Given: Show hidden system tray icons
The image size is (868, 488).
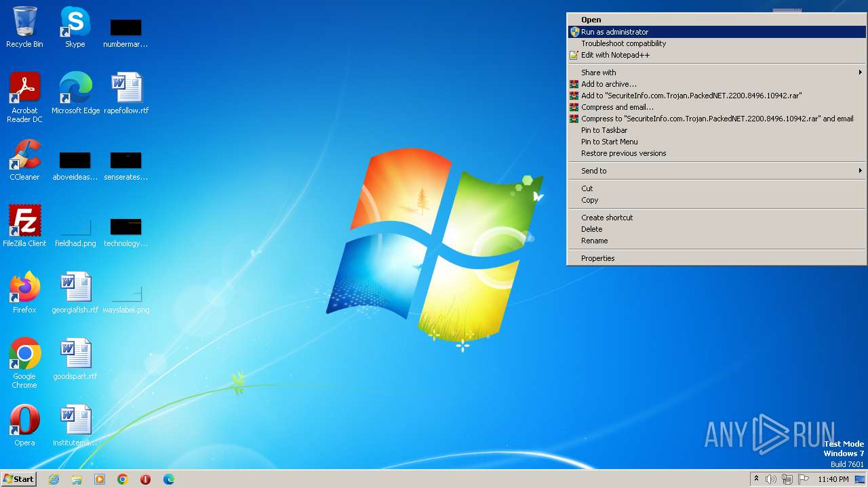Looking at the screenshot, I should coord(756,479).
